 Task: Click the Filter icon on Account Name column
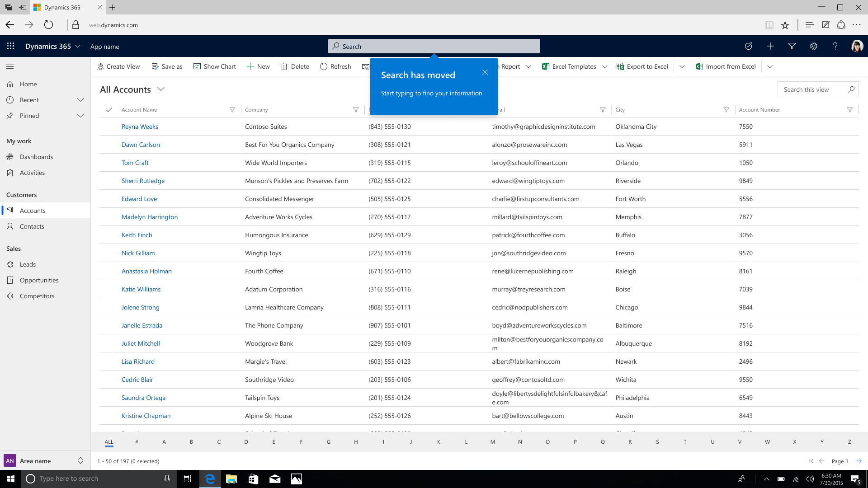[232, 110]
